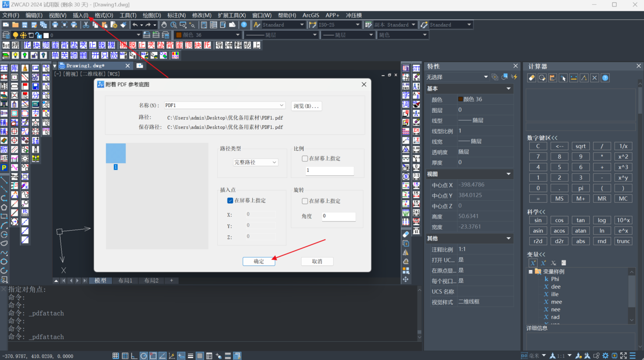Toggle the polar tracking icon in status bar
The width and height of the screenshot is (644, 360).
144,356
